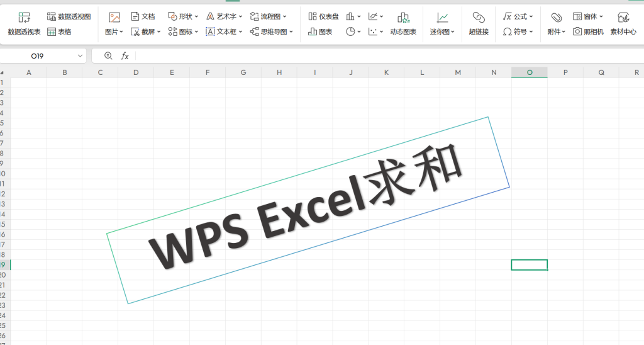This screenshot has height=345, width=644.
Task: Open the PivotChart (数据透视图) tool
Action: 69,16
